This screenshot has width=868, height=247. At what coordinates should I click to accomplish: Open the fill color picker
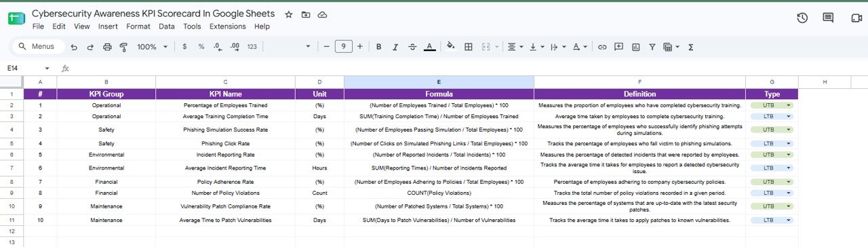(451, 47)
